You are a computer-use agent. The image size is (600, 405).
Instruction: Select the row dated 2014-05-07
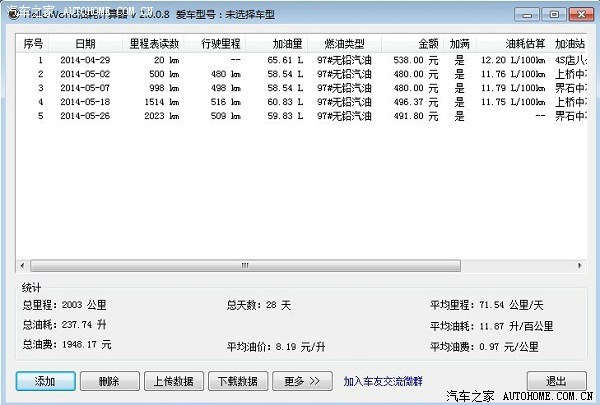click(86, 88)
